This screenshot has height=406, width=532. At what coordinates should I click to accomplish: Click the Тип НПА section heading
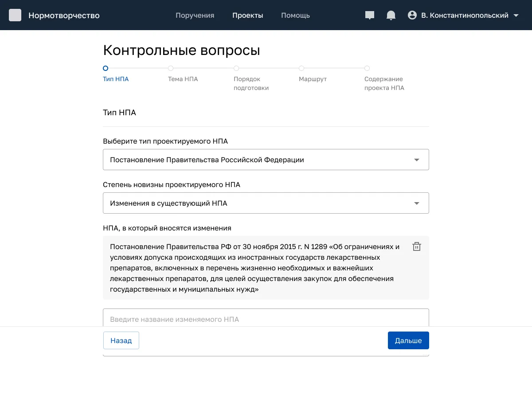[119, 113]
